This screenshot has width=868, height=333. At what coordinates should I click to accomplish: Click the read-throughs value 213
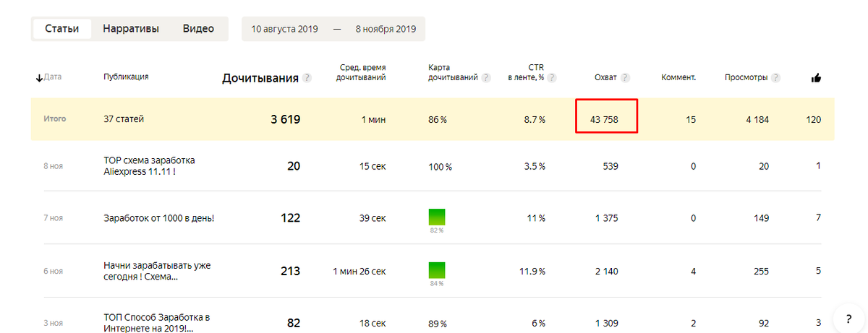[x=290, y=271]
